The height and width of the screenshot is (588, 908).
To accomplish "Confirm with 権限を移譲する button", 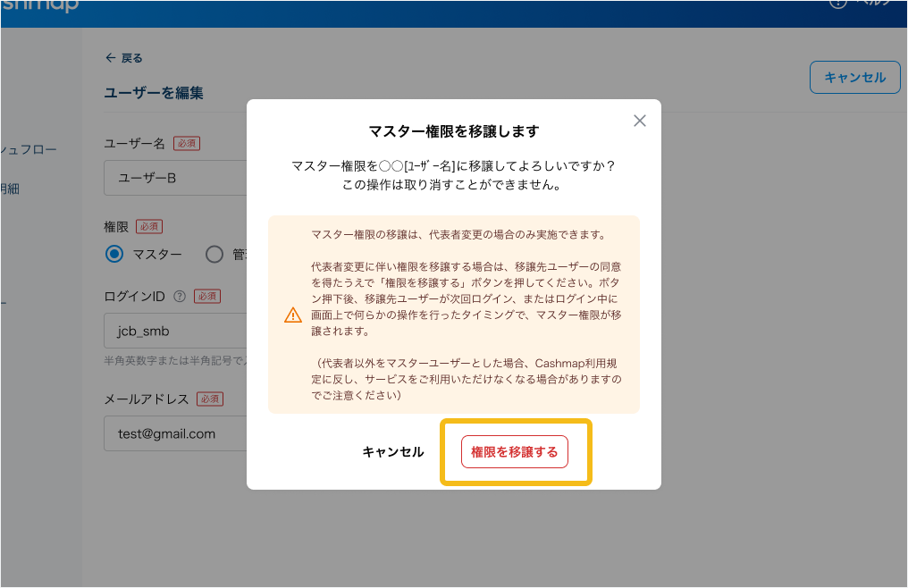I will point(514,452).
